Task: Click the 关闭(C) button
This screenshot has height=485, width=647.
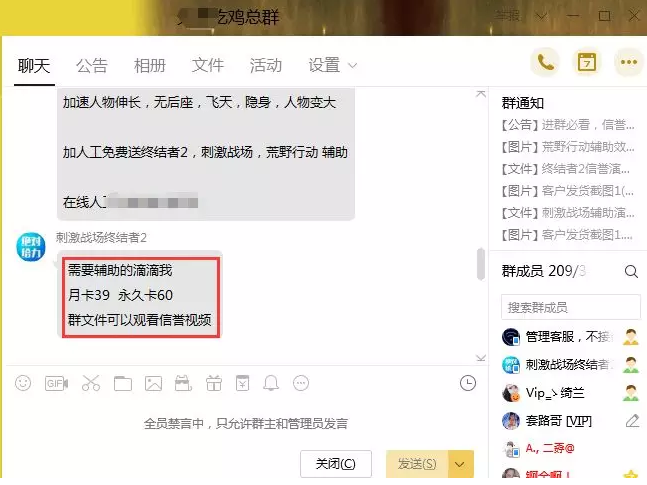Action: (336, 464)
